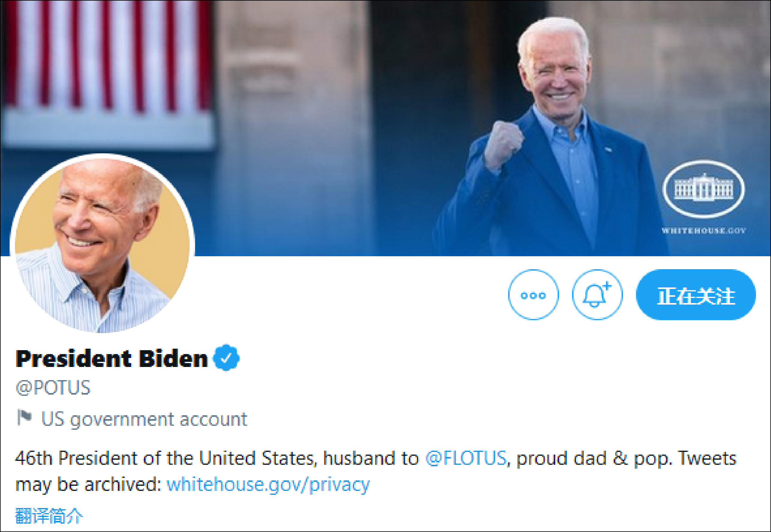Click 翻译简介 to translate the bio
The image size is (771, 532).
(49, 516)
